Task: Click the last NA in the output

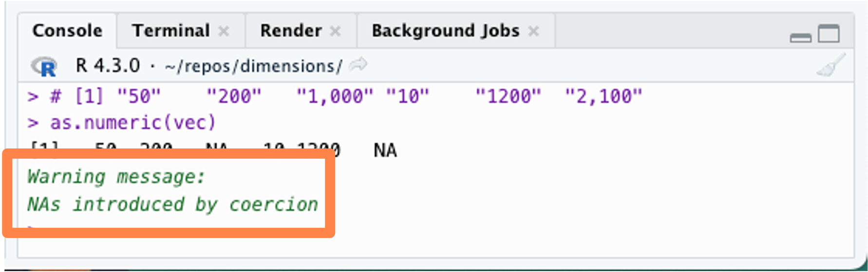Action: (385, 150)
